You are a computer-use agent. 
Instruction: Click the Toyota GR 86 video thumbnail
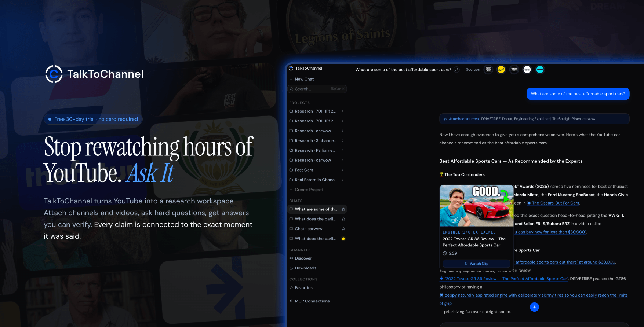point(476,206)
